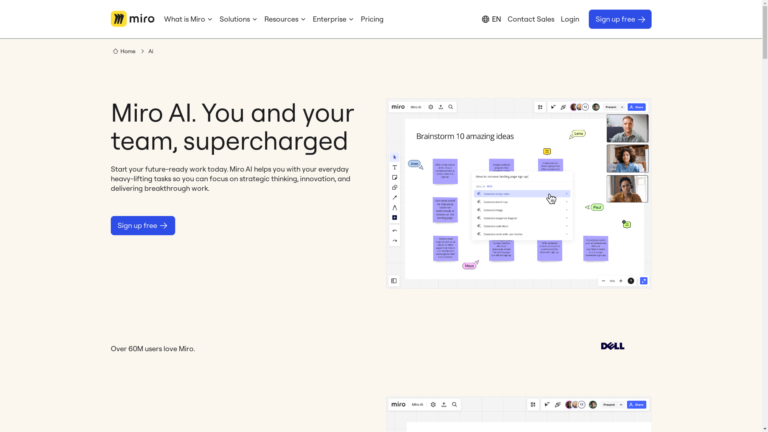This screenshot has height=432, width=768.
Task: Click the "Brainstorm 10 amazing ideas" board title
Action: click(x=465, y=136)
